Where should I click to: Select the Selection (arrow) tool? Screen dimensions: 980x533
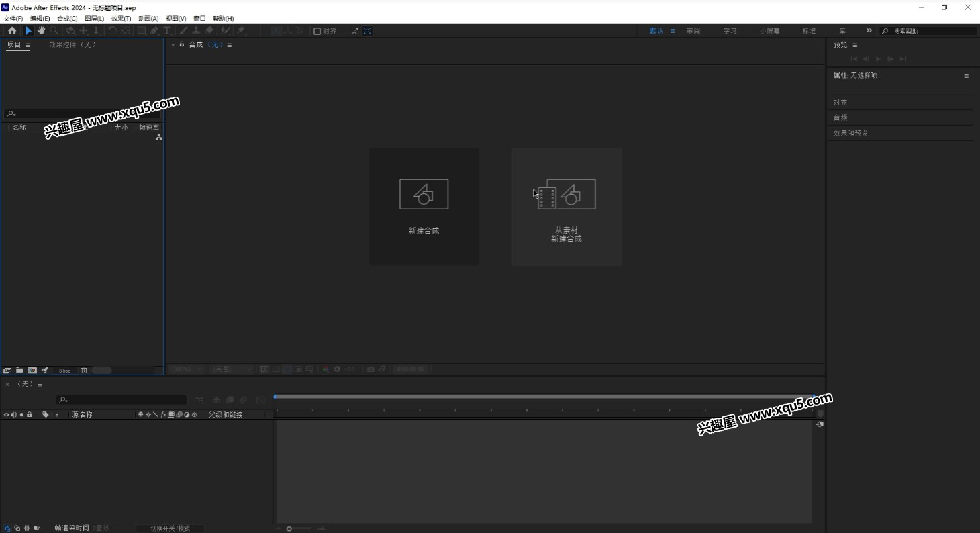coord(28,31)
